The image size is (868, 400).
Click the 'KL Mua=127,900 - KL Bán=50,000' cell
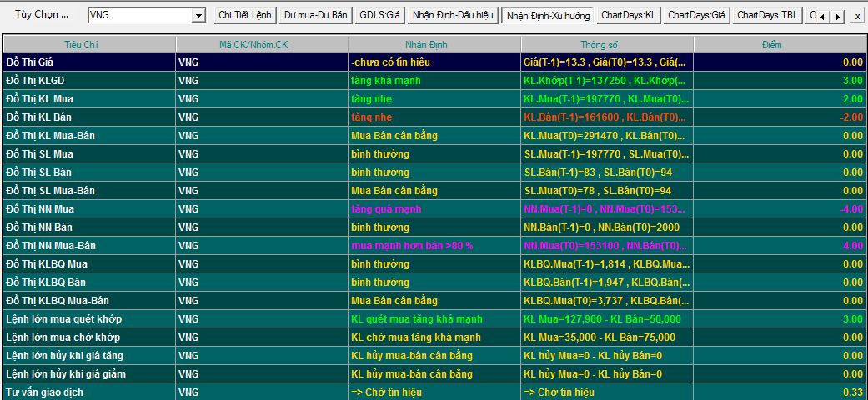click(607, 318)
